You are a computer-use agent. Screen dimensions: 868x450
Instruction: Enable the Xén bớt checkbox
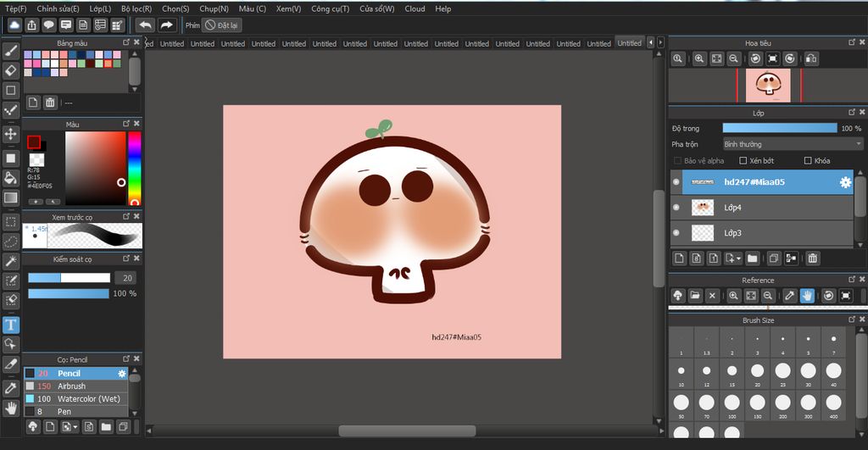pos(743,161)
